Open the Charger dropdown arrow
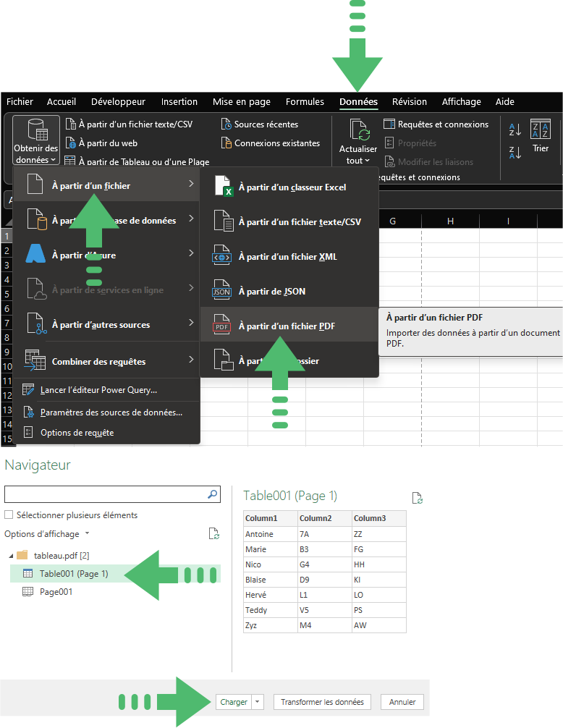The image size is (563, 728). click(x=258, y=702)
